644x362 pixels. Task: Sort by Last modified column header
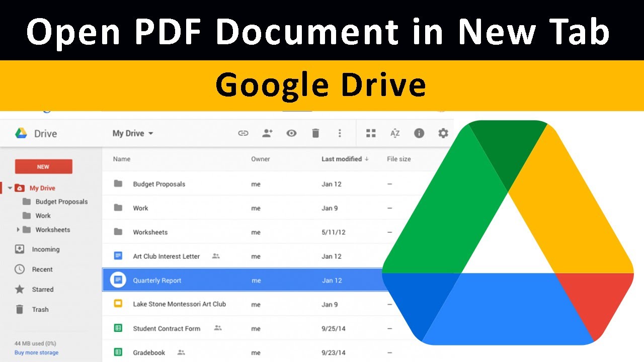pos(345,159)
